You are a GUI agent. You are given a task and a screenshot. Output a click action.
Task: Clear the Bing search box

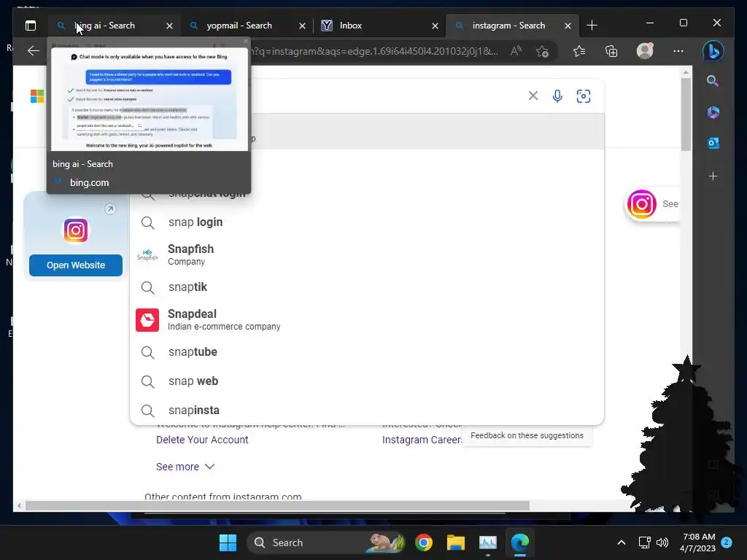(x=533, y=96)
